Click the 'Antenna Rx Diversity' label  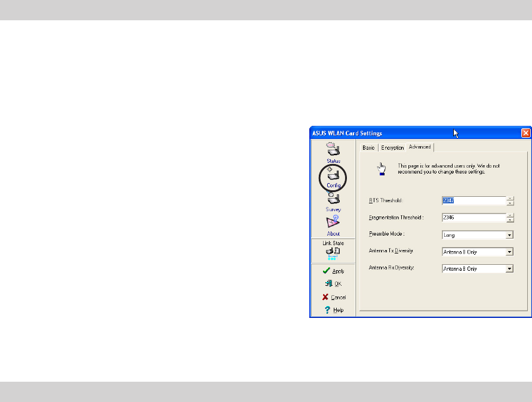(392, 267)
